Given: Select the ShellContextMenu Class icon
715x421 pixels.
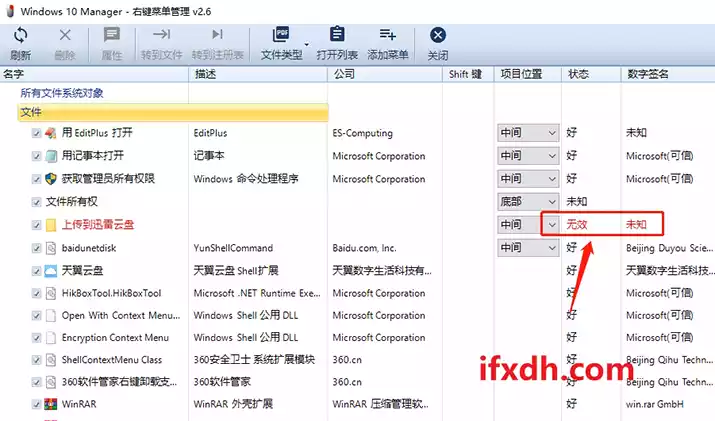Looking at the screenshot, I should click(51, 360).
